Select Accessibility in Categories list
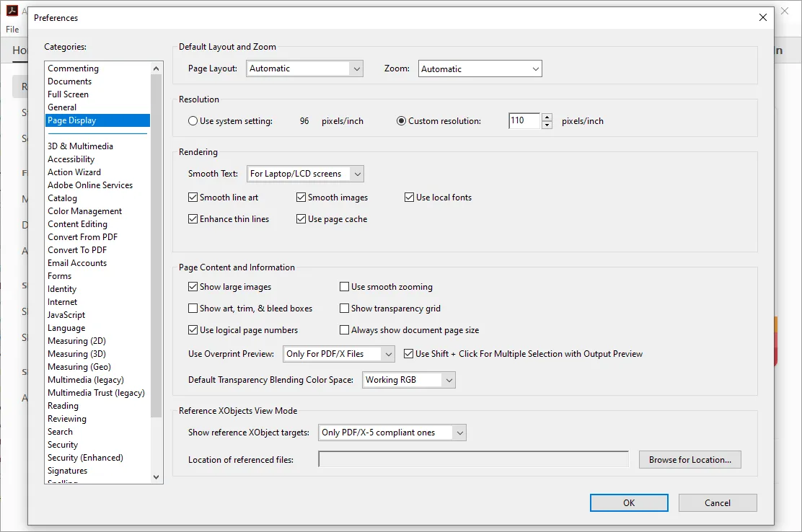 [71, 159]
